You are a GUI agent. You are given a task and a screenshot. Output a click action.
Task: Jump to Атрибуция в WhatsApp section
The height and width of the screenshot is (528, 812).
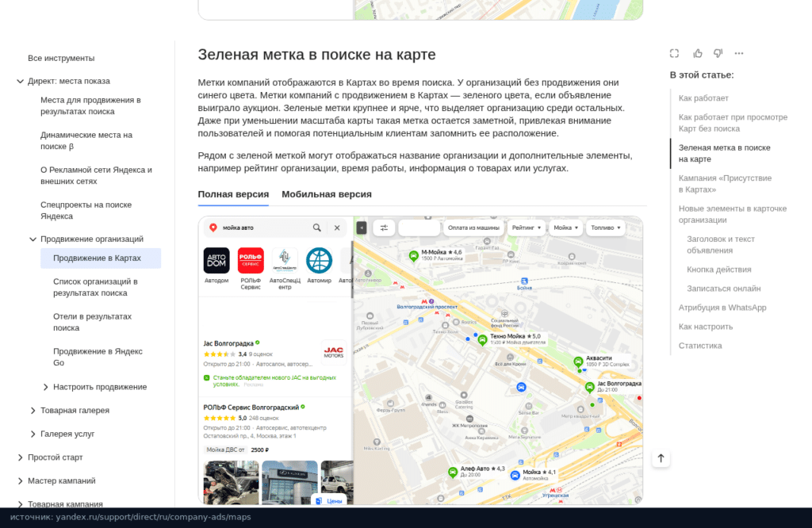pyautogui.click(x=722, y=308)
